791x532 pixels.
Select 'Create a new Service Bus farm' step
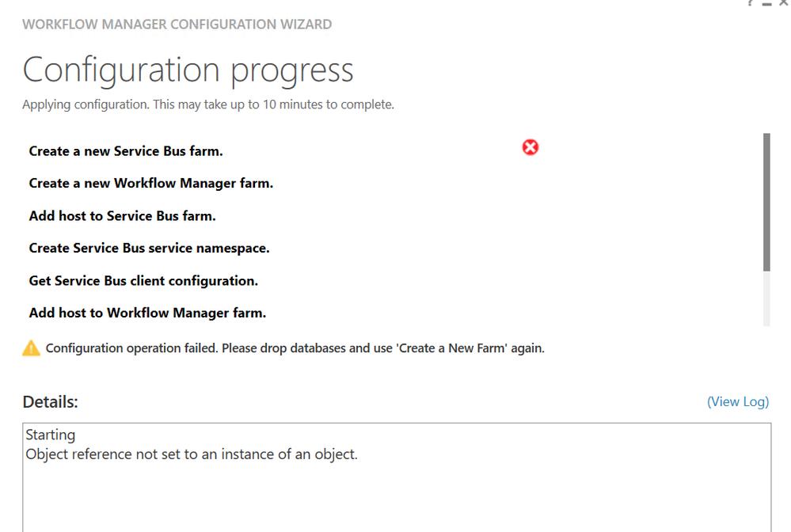[126, 150]
